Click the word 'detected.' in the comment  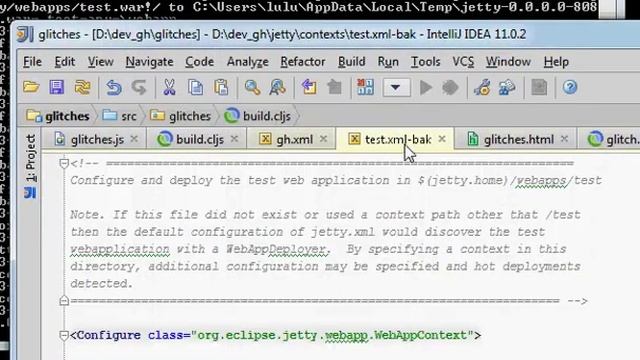102,284
